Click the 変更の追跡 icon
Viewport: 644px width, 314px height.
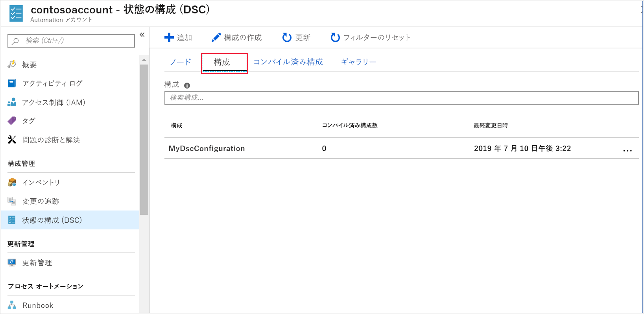coord(12,201)
